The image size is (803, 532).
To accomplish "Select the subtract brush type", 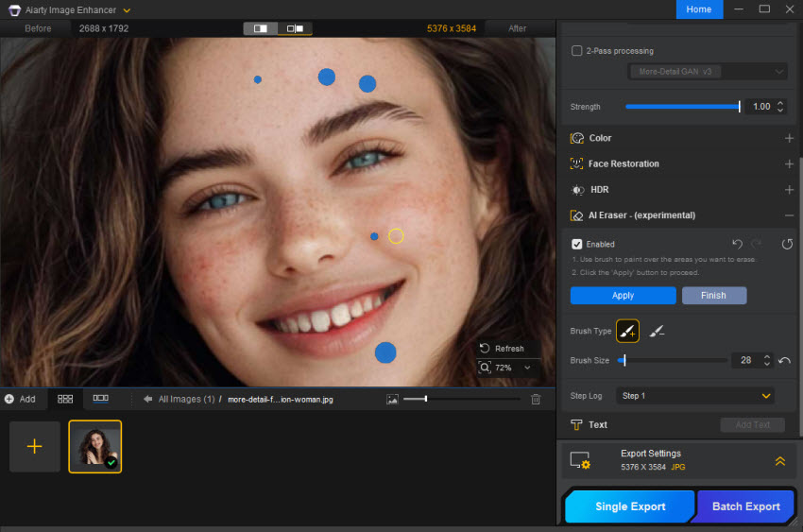I will click(657, 332).
